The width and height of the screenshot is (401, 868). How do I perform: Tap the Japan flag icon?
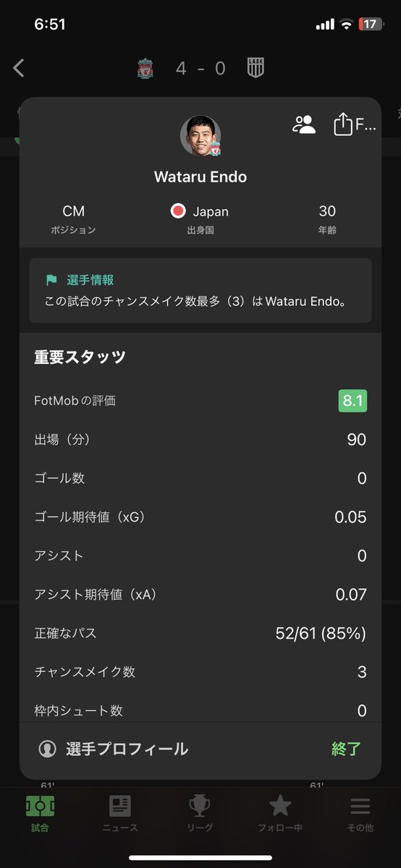coord(178,211)
